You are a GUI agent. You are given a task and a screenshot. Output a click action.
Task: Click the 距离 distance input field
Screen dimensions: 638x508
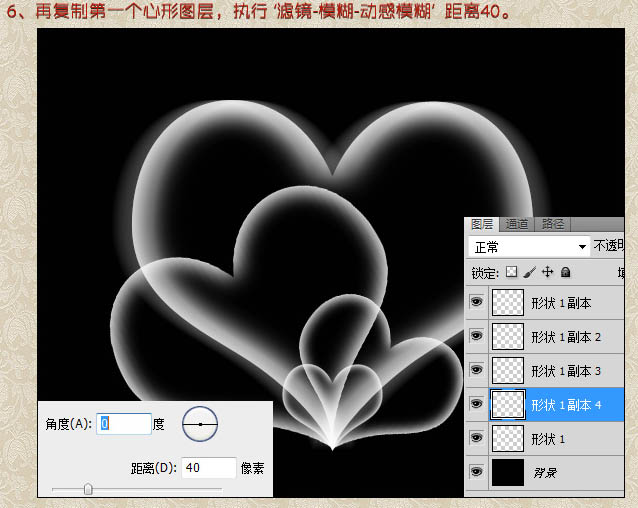[209, 468]
